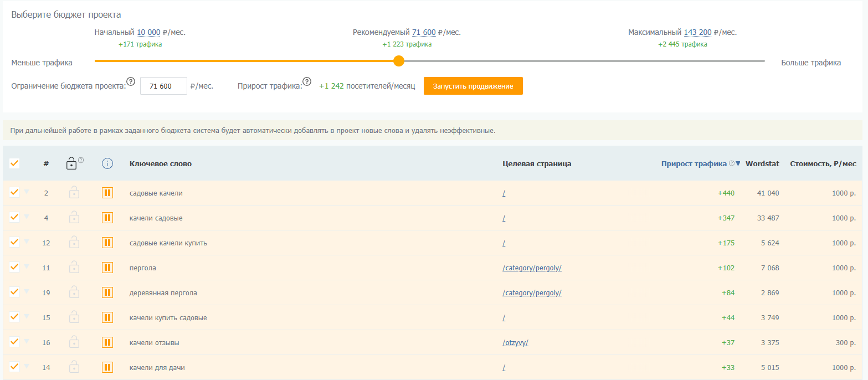The image size is (868, 380).
Task: Focus budget limit field showing 71 600
Action: (163, 86)
